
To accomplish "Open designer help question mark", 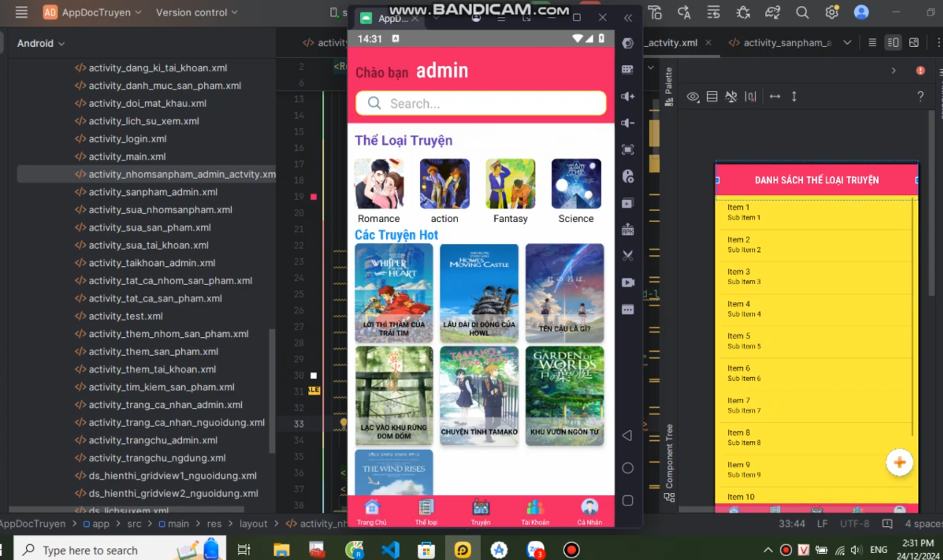I will coord(920,96).
